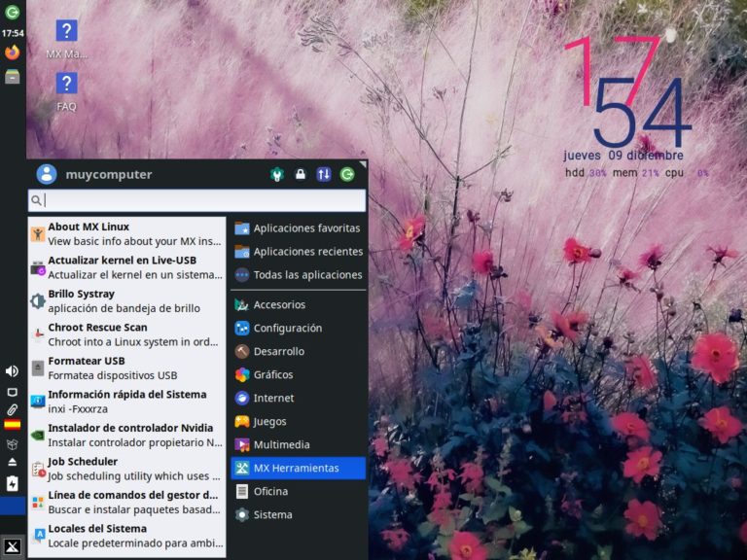Select Configuración category
This screenshot has height=560, width=747.
point(299,328)
